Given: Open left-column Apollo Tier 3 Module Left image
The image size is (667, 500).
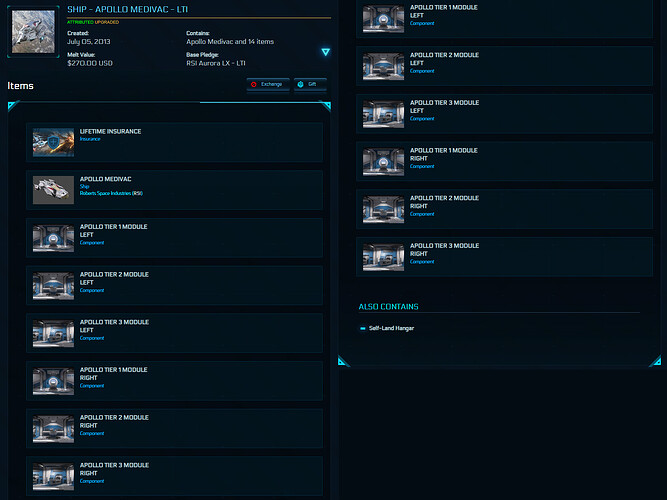Looking at the screenshot, I should tap(53, 333).
